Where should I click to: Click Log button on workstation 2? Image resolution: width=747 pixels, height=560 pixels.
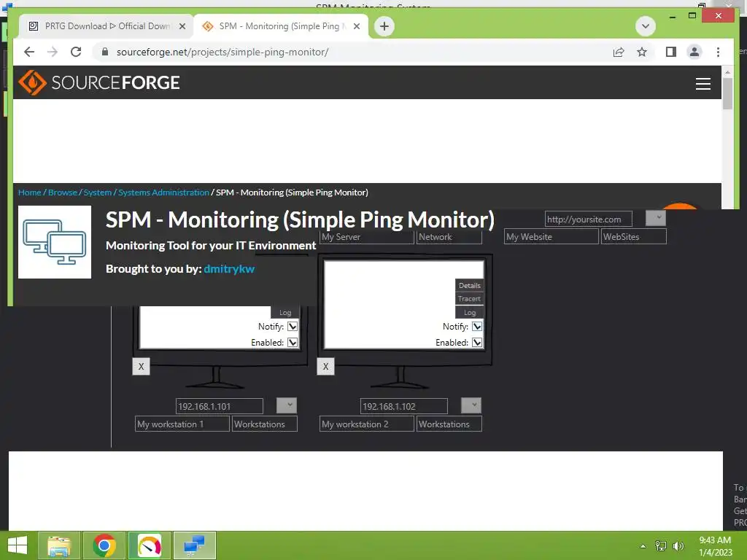pos(469,312)
